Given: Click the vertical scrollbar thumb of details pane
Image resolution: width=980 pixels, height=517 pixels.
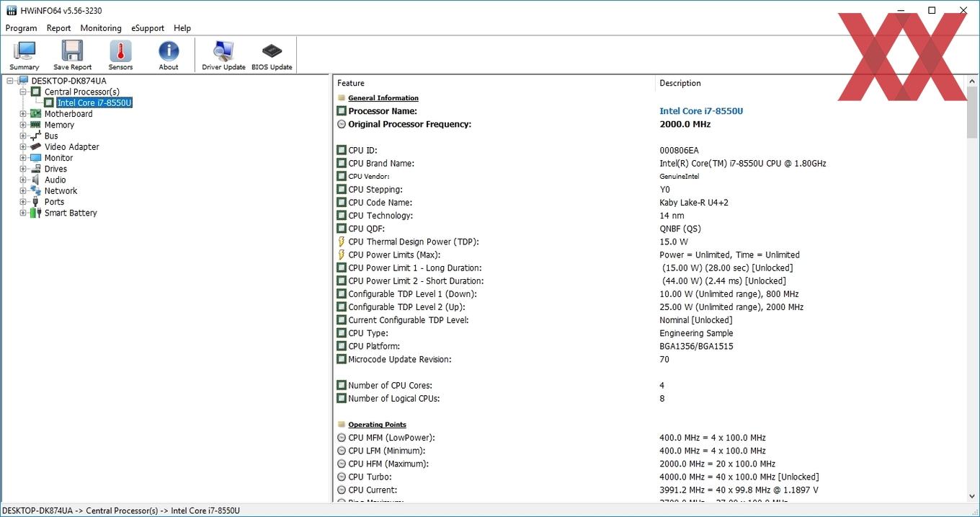Looking at the screenshot, I should pos(972,113).
